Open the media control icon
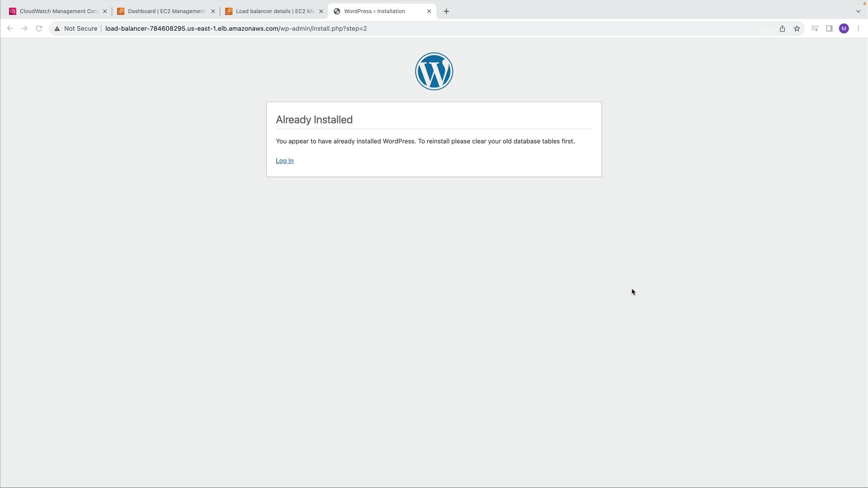The height and width of the screenshot is (488, 868). 815,28
